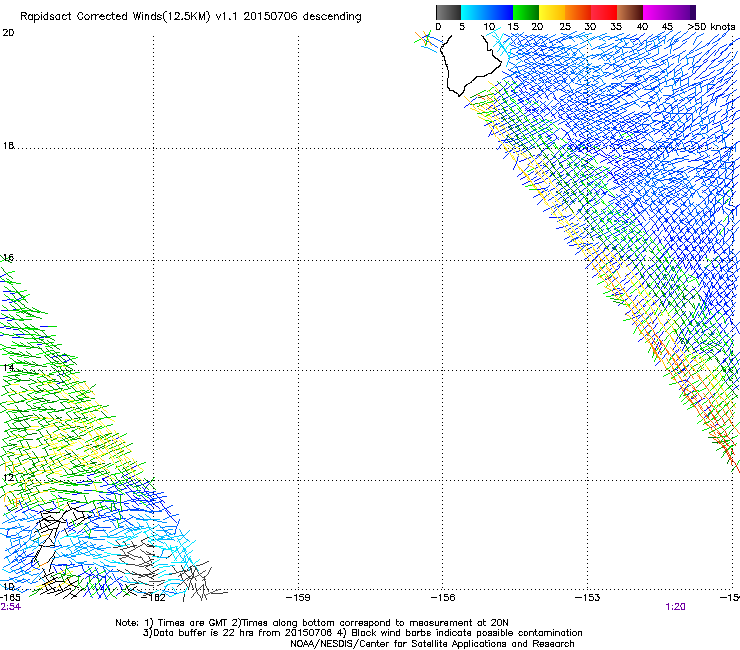Click the 'Times are GMT' note line

point(312,623)
